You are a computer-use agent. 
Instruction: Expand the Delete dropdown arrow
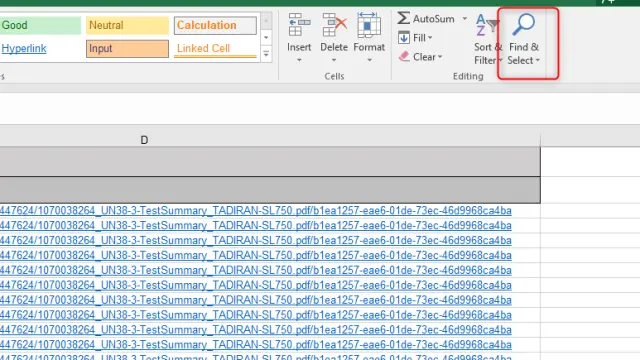334,60
